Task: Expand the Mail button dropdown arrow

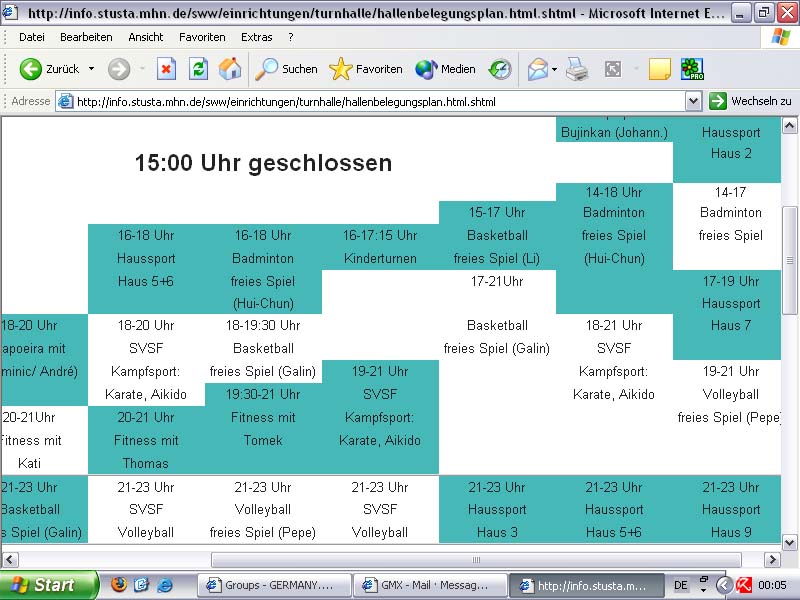Action: tap(555, 69)
